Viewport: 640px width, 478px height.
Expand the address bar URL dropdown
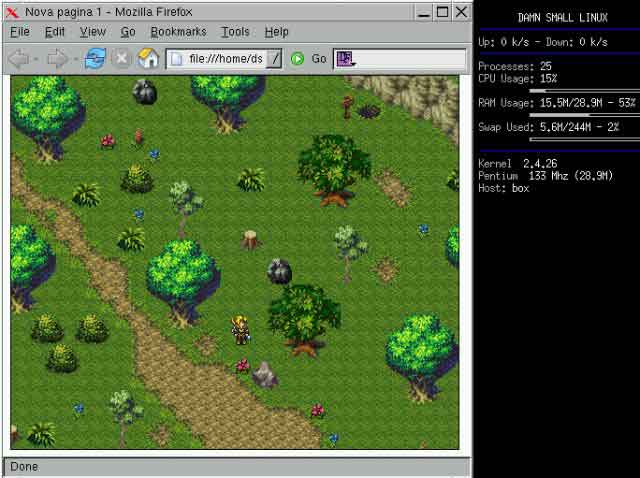pyautogui.click(x=274, y=59)
